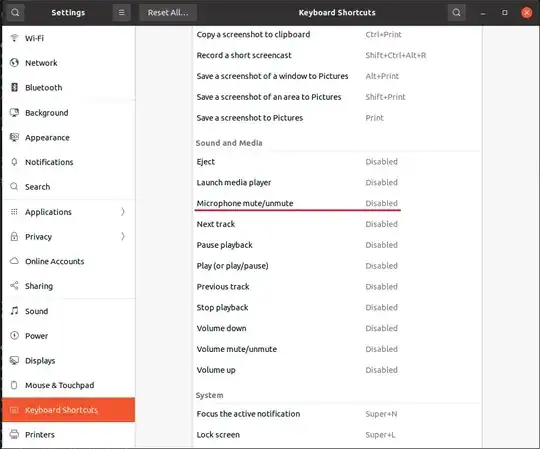This screenshot has width=540, height=449.
Task: Select the Bluetooth icon in sidebar
Action: (14, 87)
